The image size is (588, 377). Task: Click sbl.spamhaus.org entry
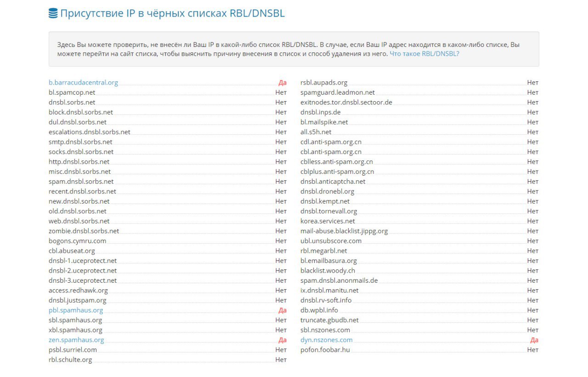[75, 320]
